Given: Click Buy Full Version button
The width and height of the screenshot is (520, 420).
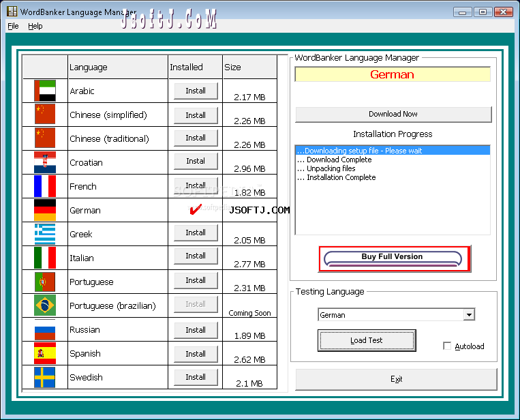Looking at the screenshot, I should pos(395,259).
